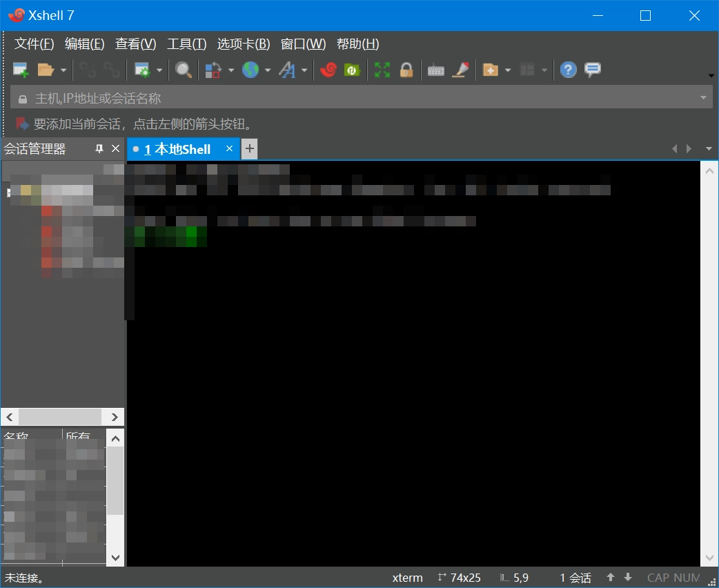Launch Xmanager via green icon
This screenshot has width=719, height=588.
352,70
